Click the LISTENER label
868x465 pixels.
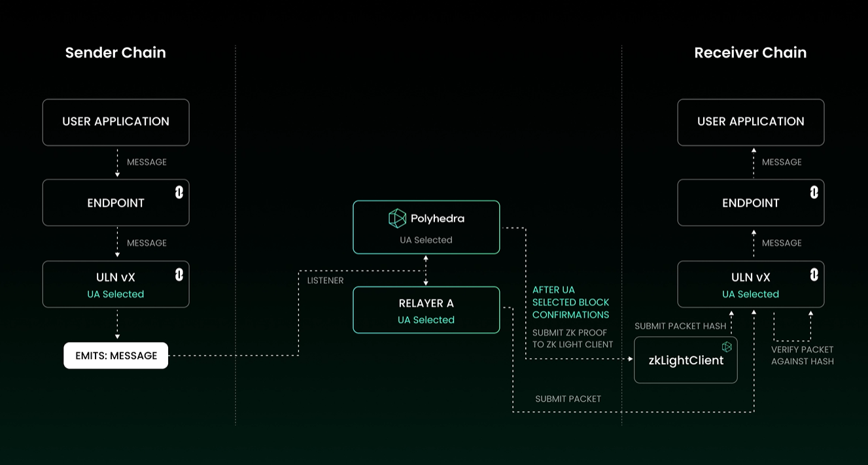tap(325, 281)
